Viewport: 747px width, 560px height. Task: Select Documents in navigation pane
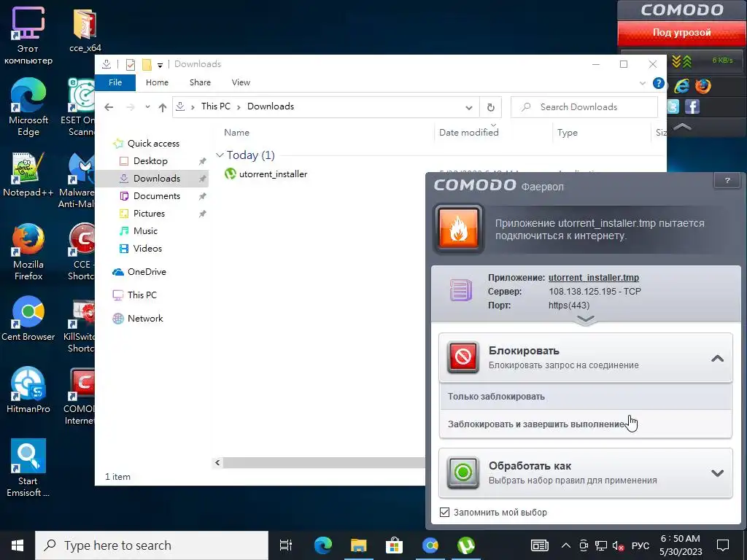tap(156, 195)
